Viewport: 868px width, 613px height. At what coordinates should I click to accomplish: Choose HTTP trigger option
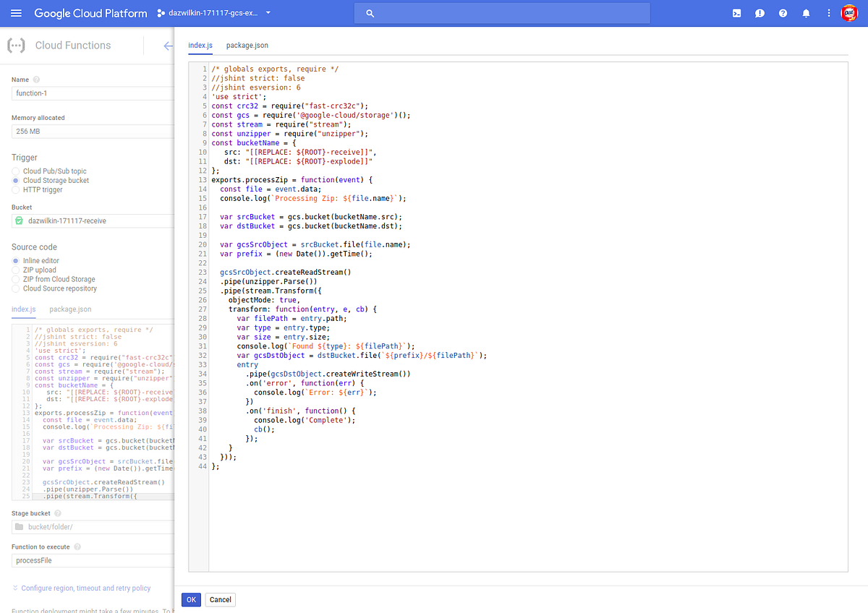coord(17,189)
